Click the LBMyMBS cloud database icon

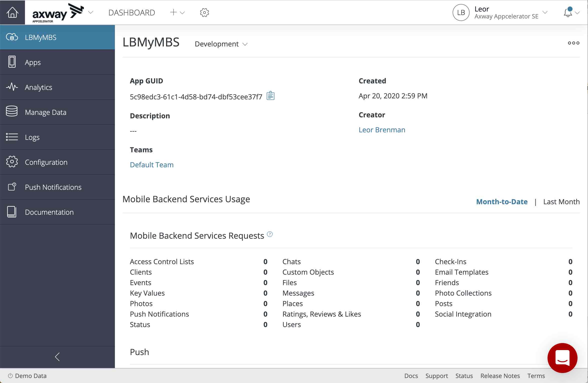(12, 37)
